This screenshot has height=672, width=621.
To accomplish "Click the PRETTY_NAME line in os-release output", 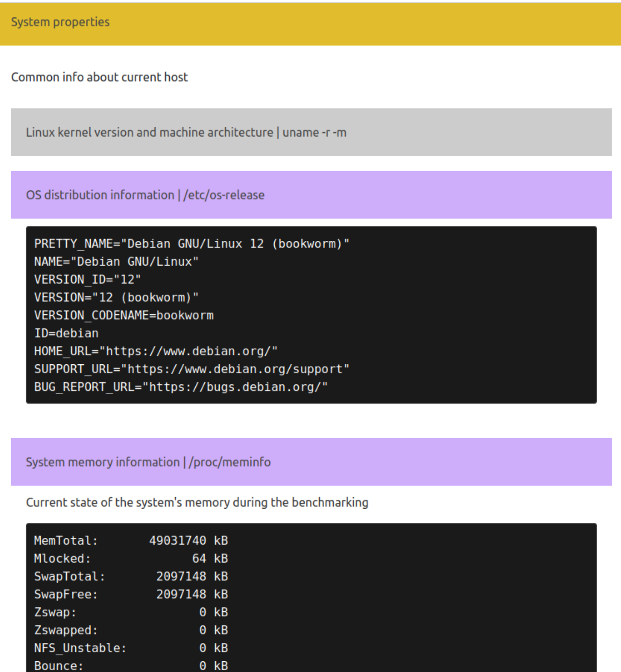I will pos(192,244).
